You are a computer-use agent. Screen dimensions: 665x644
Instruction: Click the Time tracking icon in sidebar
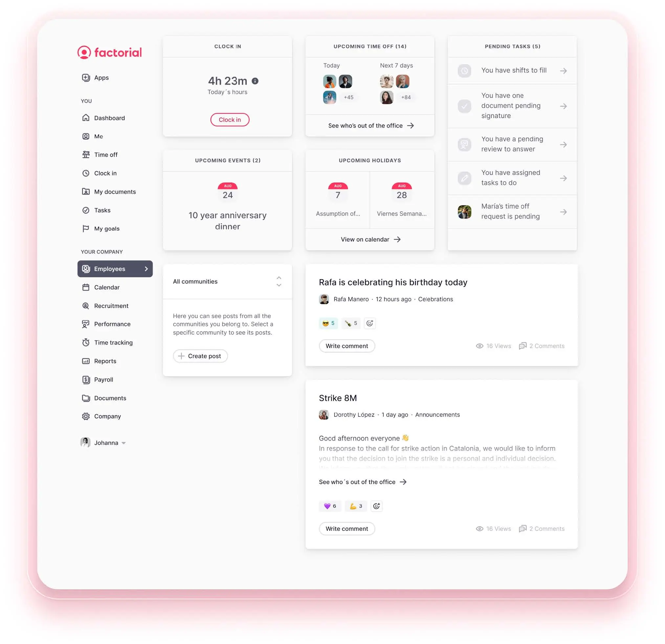(85, 342)
